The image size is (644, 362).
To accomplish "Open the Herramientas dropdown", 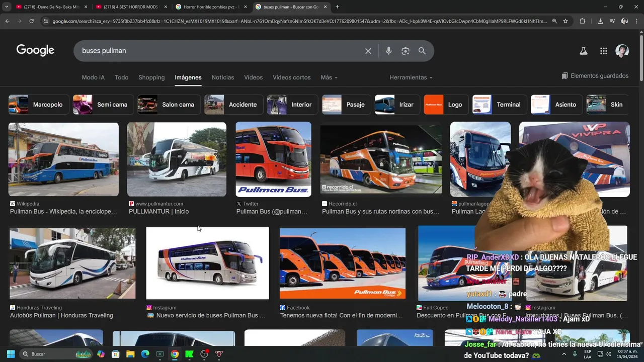I will click(x=411, y=77).
